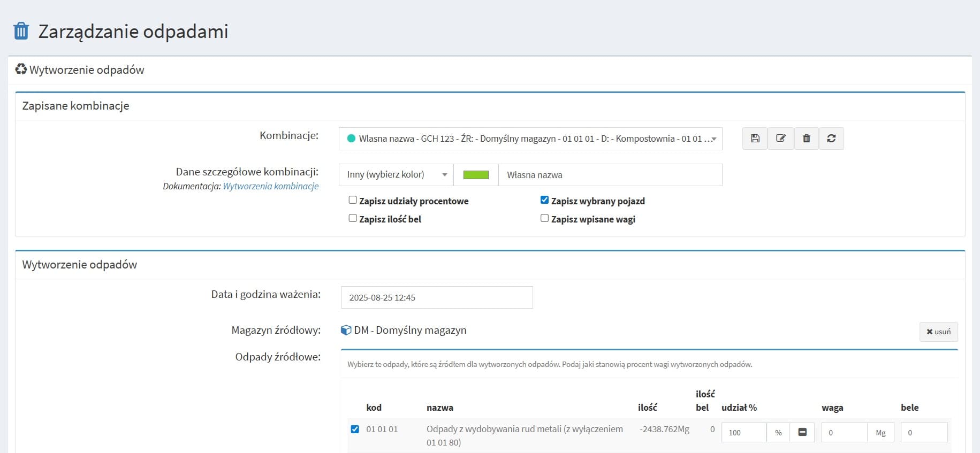Click the save combination floppy disk icon

(755, 139)
